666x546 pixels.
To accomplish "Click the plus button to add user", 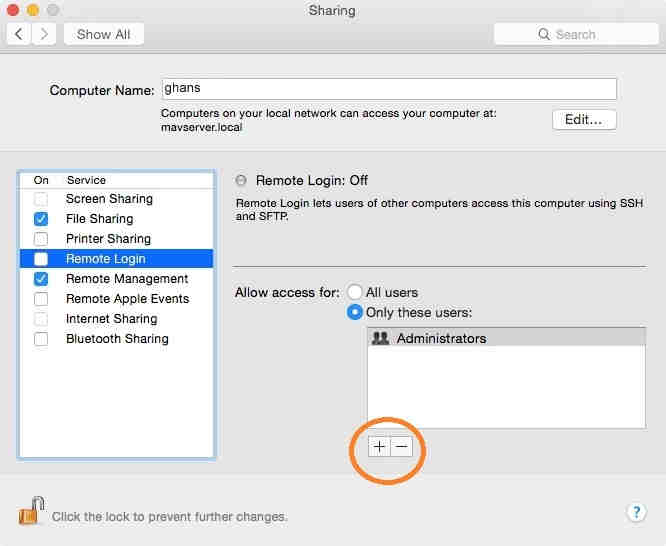I will tap(379, 447).
